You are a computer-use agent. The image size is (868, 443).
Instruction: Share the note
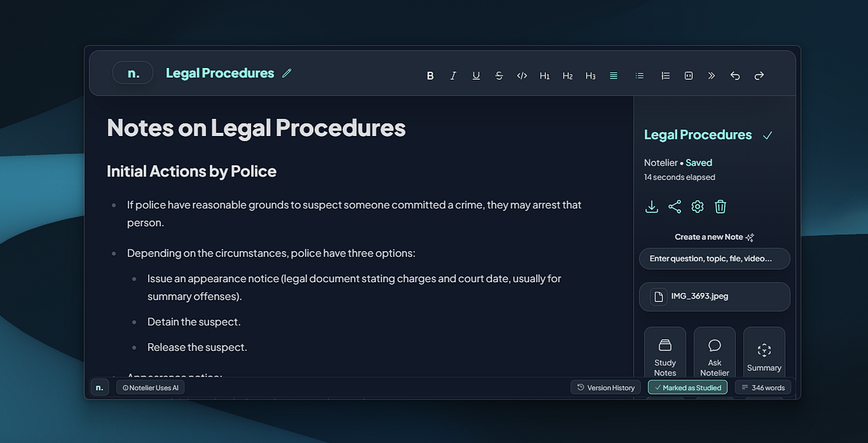[674, 207]
